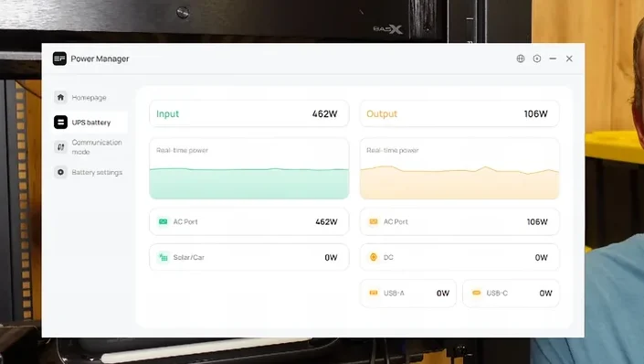Click the EcoFlow Power Manager logo icon

click(x=59, y=59)
